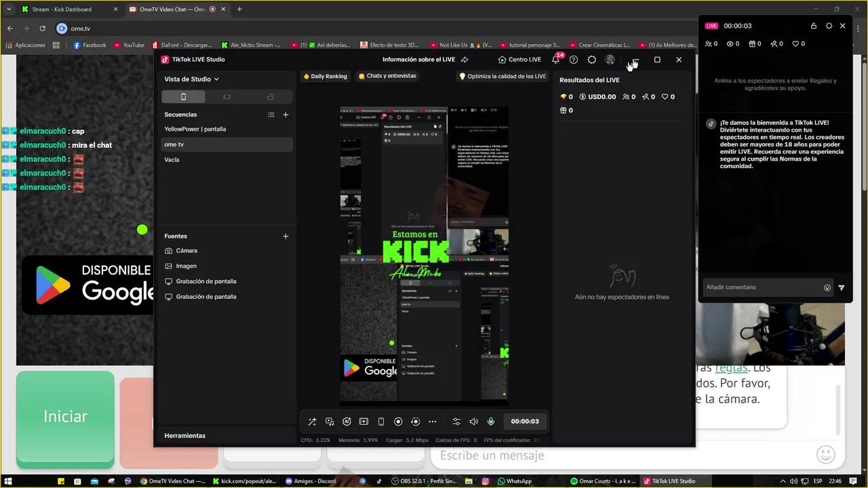The image size is (868, 488).
Task: Open the notifications bell with badge 14
Action: tap(556, 60)
